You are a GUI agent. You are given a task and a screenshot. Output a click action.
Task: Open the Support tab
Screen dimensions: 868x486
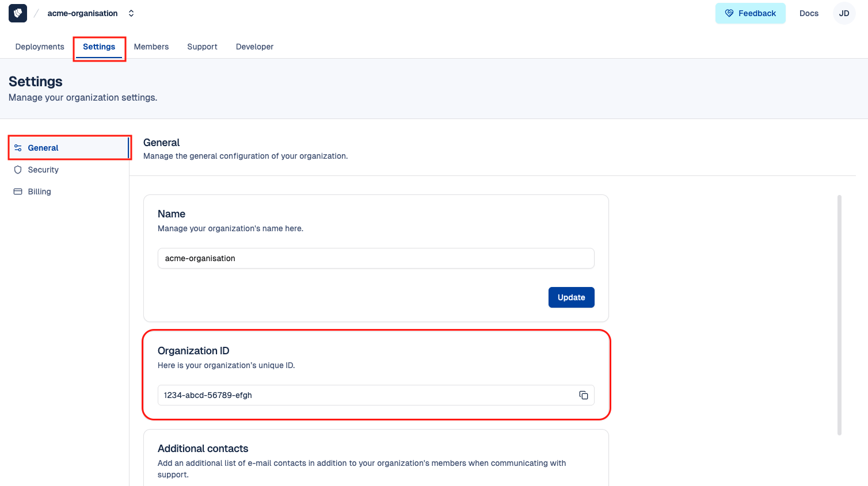point(202,47)
